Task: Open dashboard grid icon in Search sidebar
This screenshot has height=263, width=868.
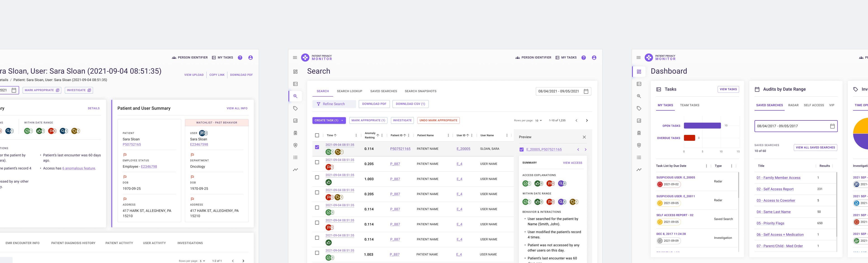Action: [x=295, y=72]
